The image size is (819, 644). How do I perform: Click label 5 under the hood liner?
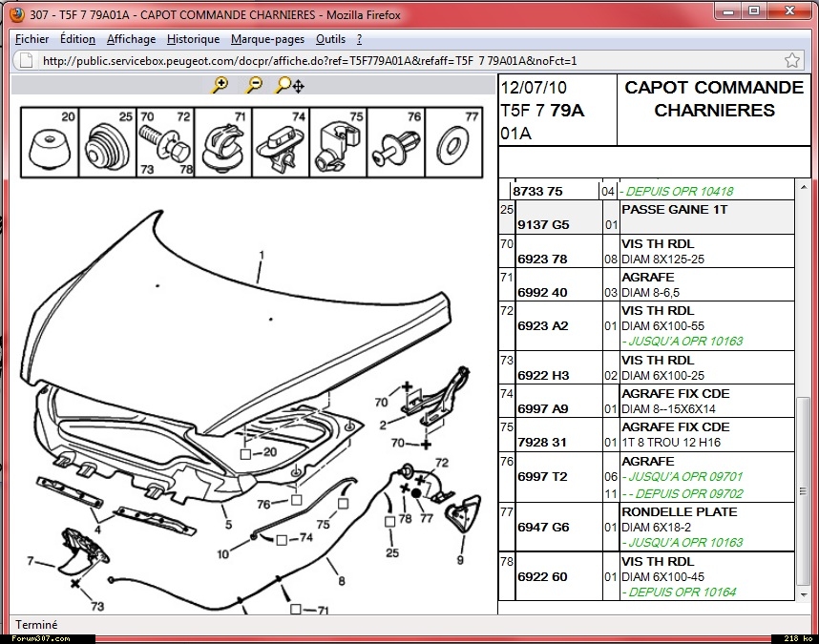[x=228, y=524]
